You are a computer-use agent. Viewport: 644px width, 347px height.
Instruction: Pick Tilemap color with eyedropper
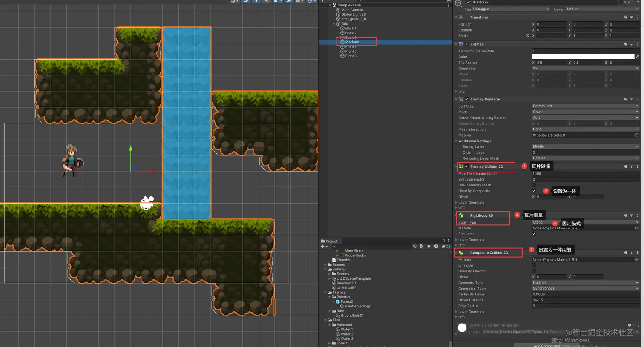click(637, 57)
